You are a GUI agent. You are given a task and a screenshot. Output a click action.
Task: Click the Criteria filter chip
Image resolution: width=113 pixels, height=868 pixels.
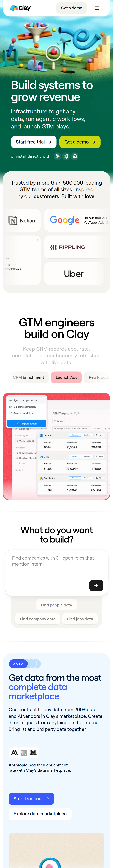click(x=59, y=421)
